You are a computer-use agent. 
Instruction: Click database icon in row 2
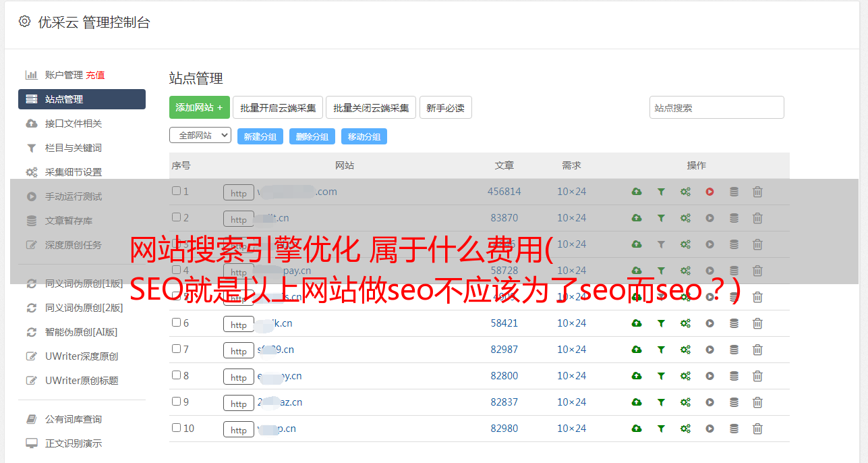734,218
